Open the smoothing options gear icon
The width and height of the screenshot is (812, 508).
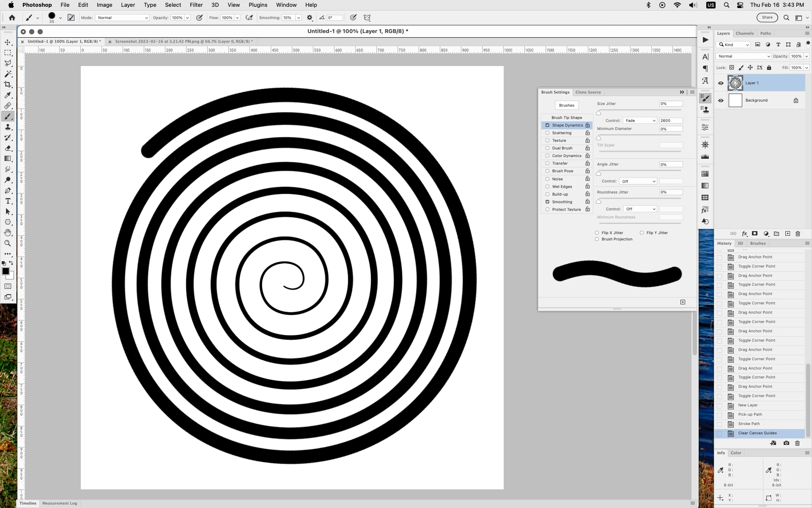pos(310,18)
